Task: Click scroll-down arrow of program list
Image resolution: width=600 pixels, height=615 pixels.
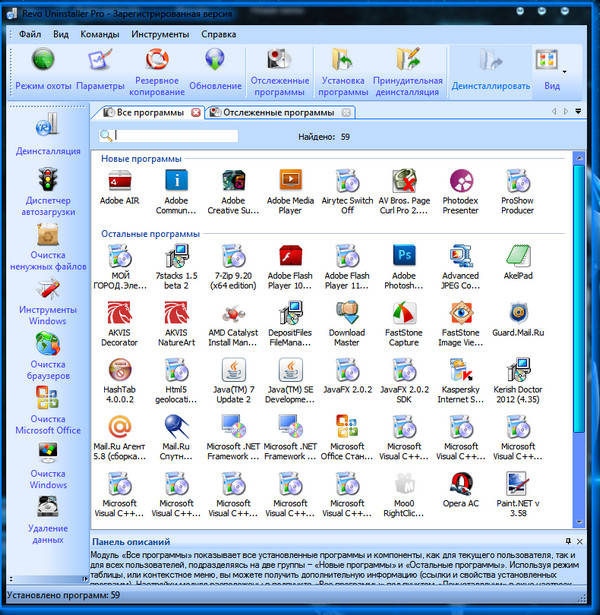Action: click(579, 522)
